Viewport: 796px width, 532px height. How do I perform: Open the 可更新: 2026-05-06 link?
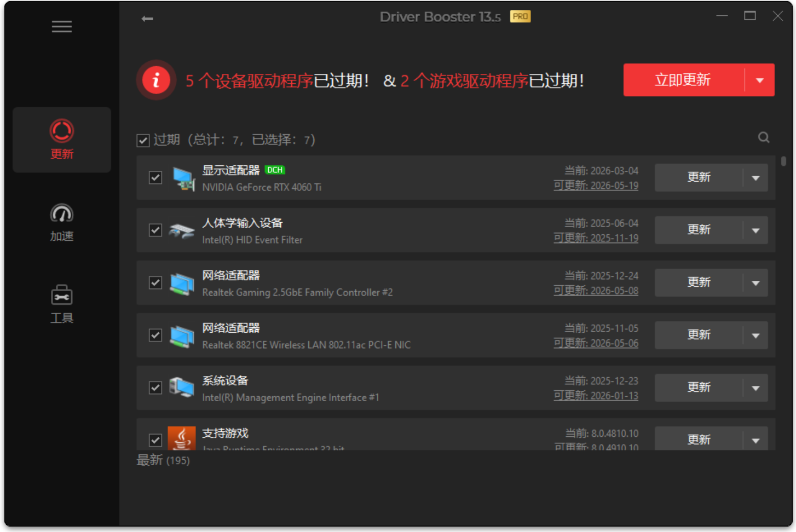pos(596,343)
